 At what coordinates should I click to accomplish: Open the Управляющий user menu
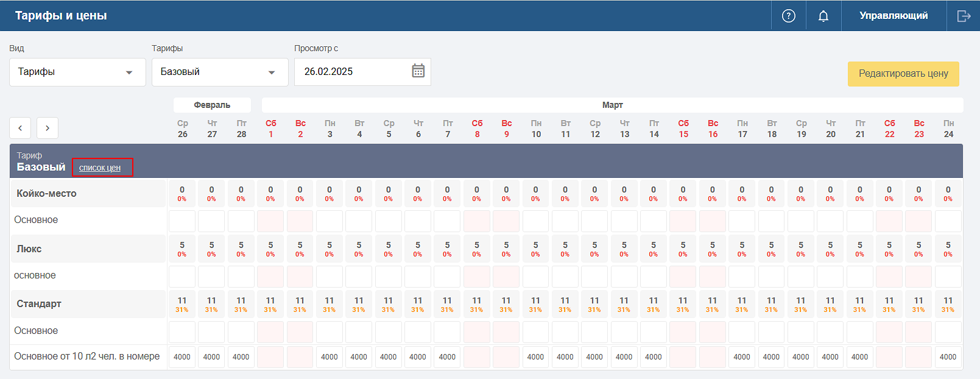tap(894, 16)
